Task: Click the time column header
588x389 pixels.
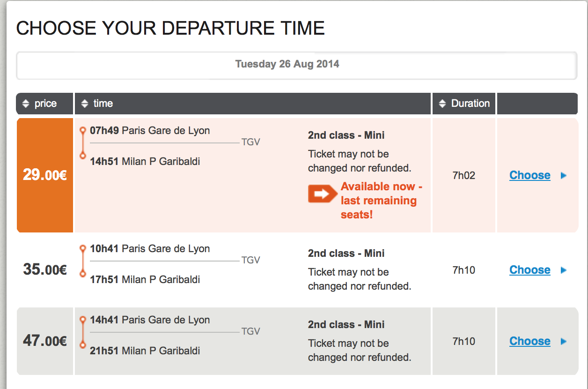Action: (103, 104)
